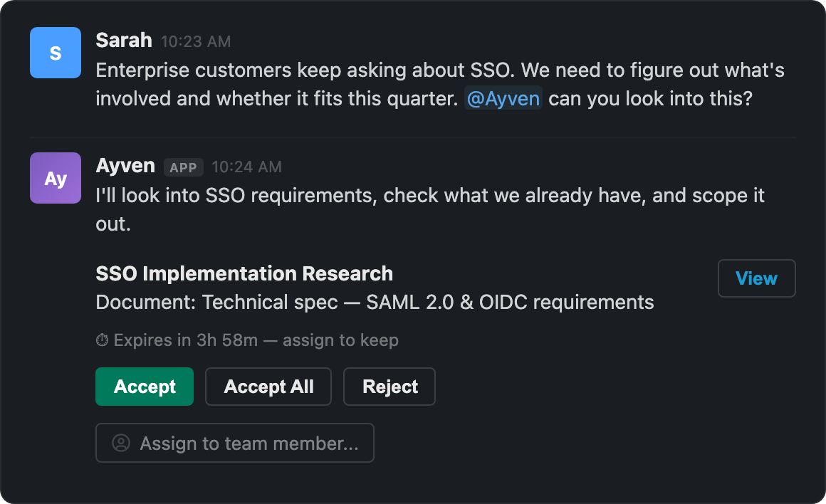This screenshot has width=826, height=504.
Task: Click the Ayven bot avatar
Action: (56, 178)
